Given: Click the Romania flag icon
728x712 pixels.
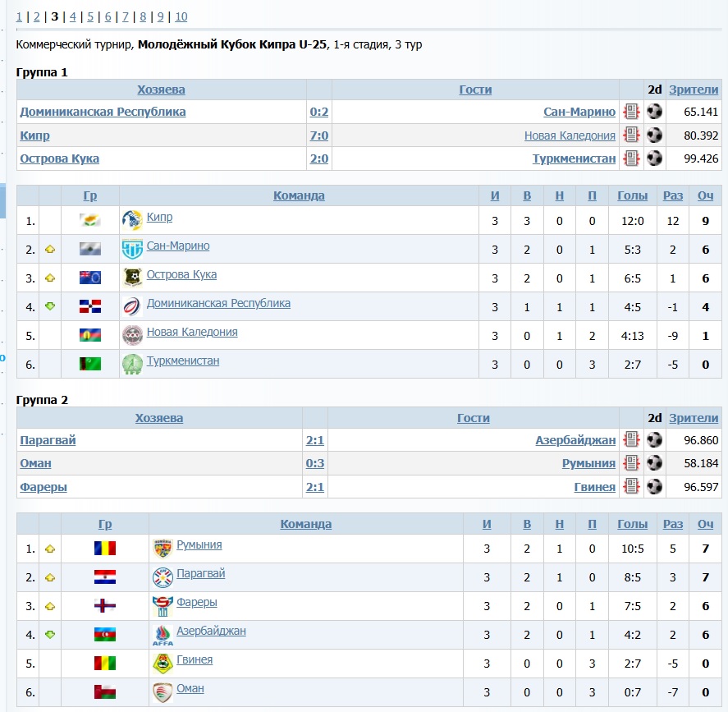Looking at the screenshot, I should point(105,548).
